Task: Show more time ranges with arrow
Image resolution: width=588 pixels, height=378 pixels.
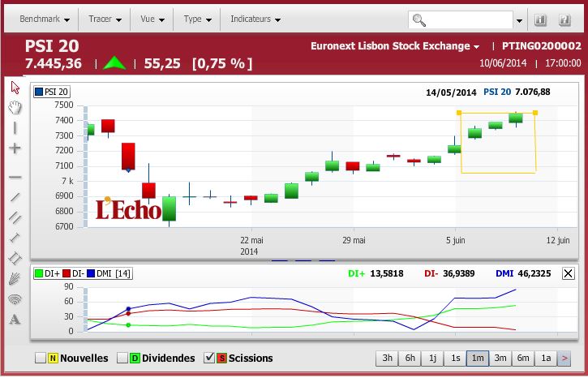Action: 564,358
